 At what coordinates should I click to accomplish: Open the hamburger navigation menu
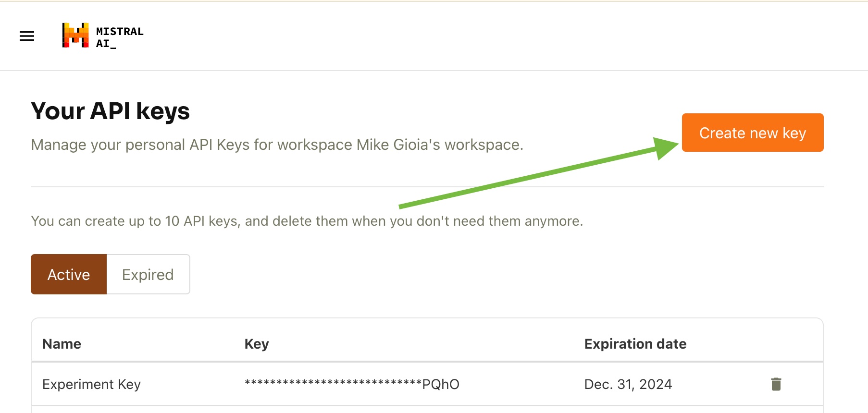tap(27, 36)
